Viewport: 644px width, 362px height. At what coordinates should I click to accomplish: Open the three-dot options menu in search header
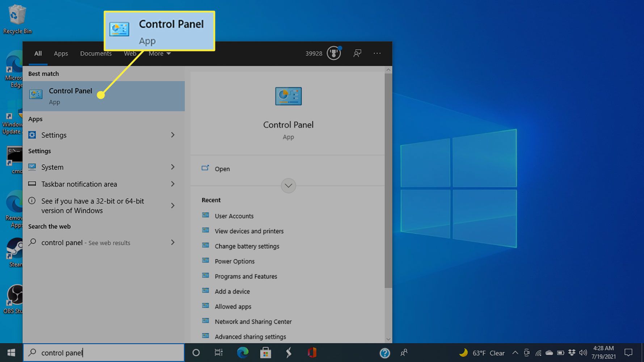click(377, 53)
